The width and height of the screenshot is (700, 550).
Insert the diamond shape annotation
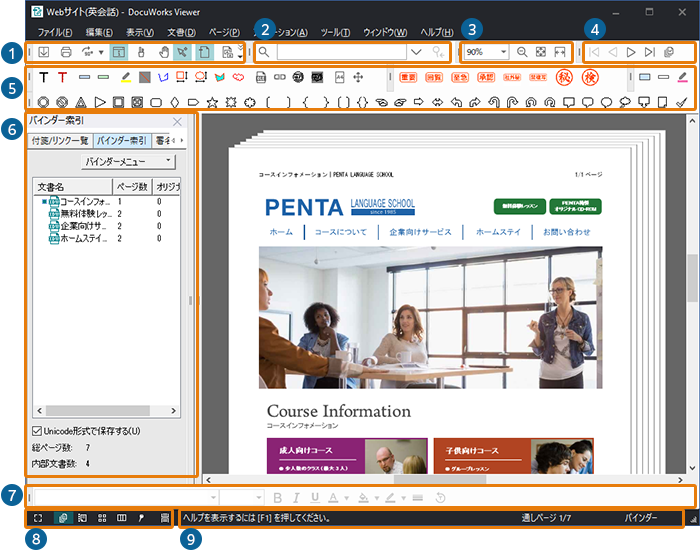click(x=175, y=103)
